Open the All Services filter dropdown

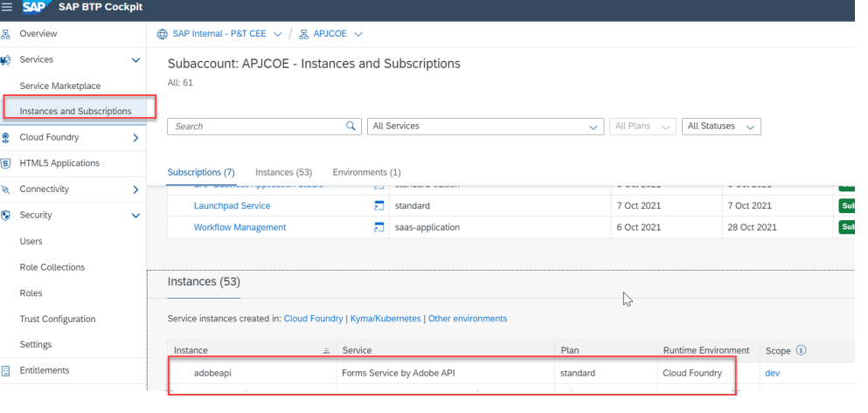(x=485, y=126)
